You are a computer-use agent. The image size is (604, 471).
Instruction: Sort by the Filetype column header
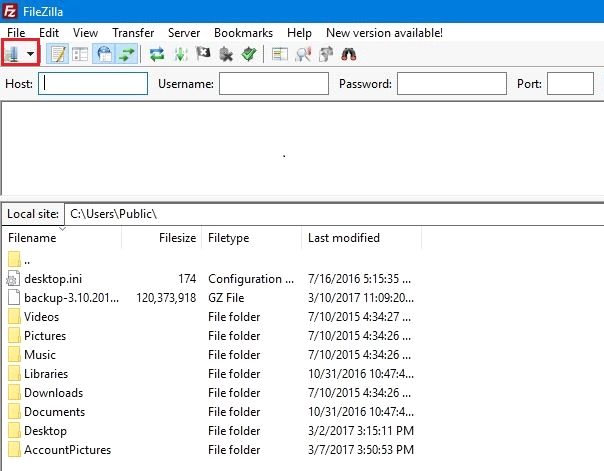(251, 238)
